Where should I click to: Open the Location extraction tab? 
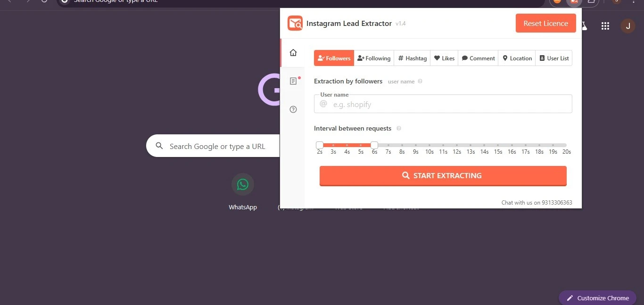517,58
